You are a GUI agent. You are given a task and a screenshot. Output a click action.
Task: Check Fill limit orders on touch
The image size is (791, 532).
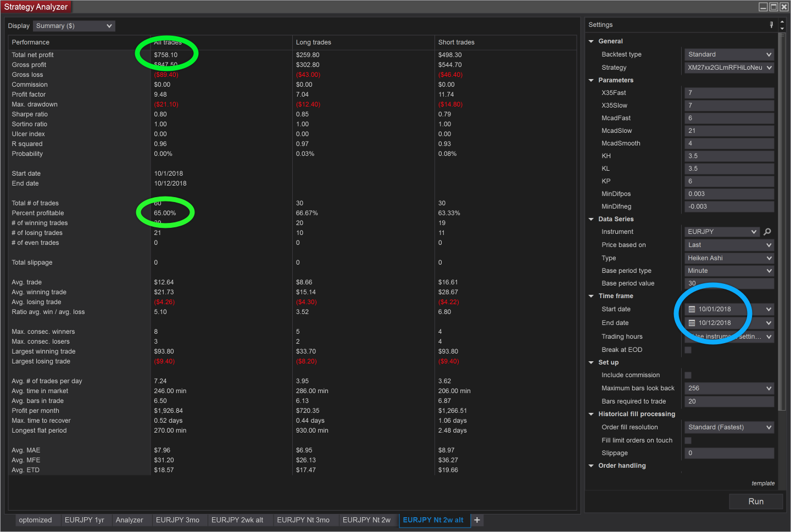(x=688, y=440)
